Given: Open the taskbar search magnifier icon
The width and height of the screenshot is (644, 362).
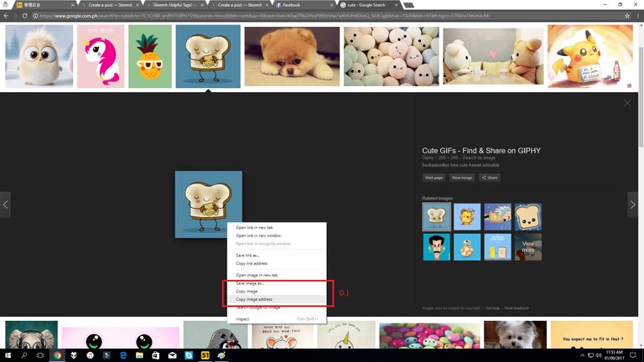Looking at the screenshot, I should 23,355.
